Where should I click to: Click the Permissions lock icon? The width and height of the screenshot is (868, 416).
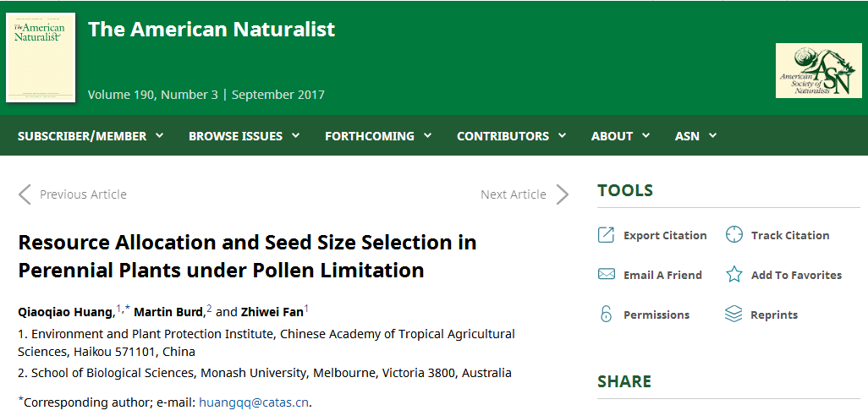tap(606, 314)
